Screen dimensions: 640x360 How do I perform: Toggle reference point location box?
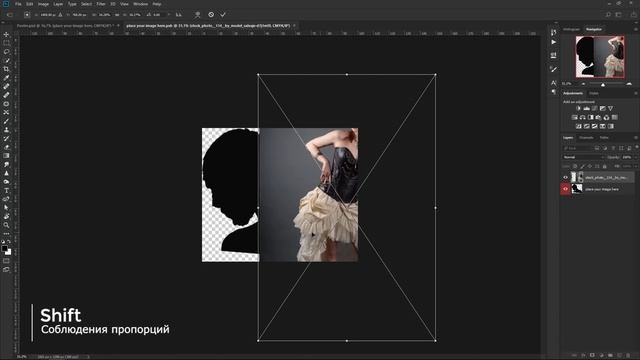(27, 15)
